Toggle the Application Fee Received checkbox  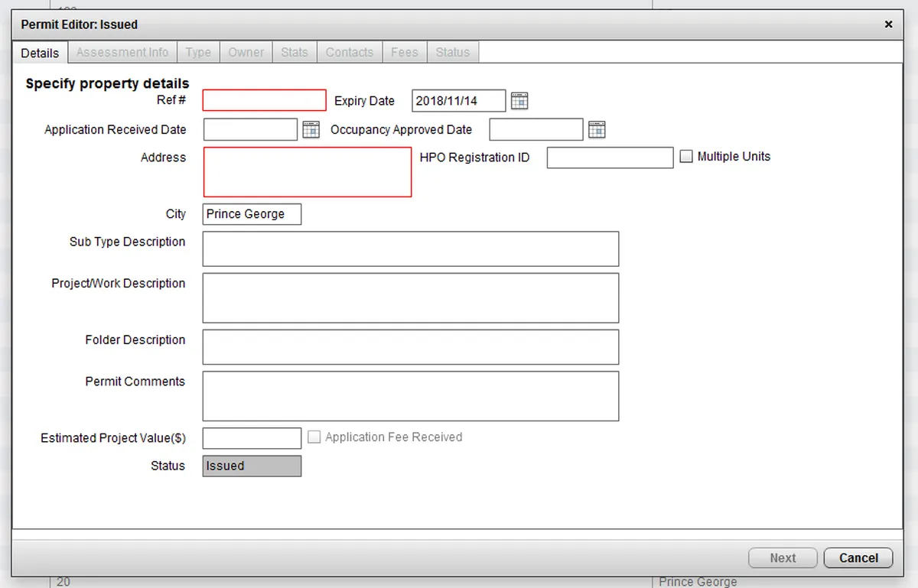[x=314, y=437]
